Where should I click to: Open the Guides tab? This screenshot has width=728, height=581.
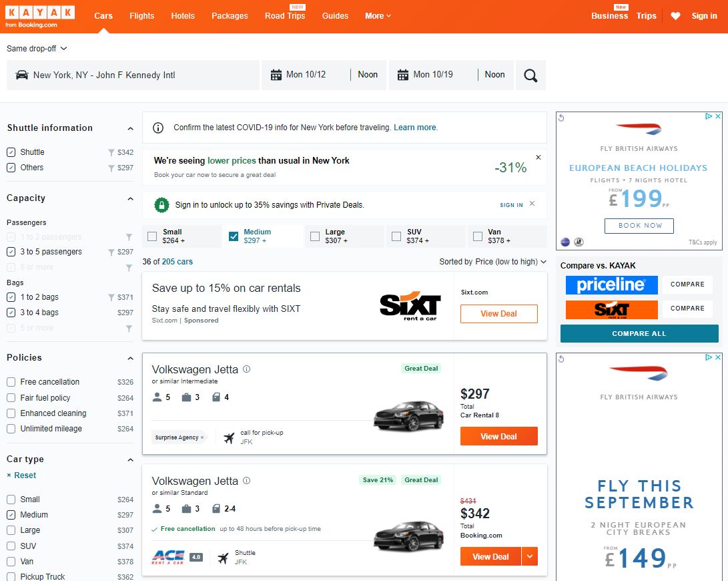(x=335, y=16)
